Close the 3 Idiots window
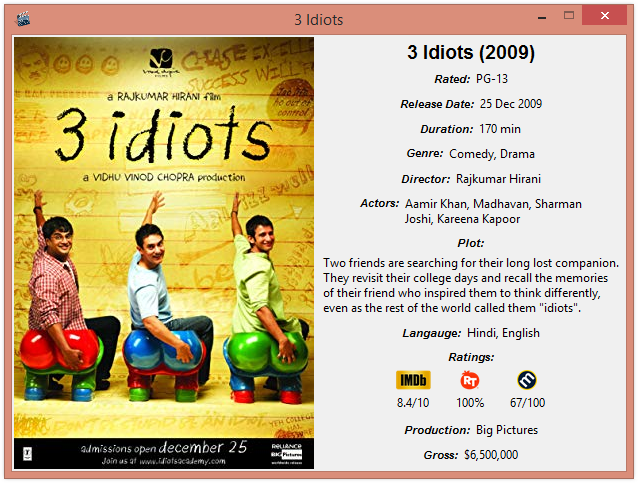This screenshot has height=483, width=638. tap(605, 15)
